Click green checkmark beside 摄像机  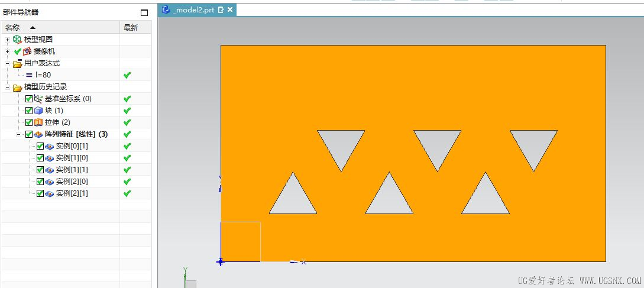click(x=17, y=52)
